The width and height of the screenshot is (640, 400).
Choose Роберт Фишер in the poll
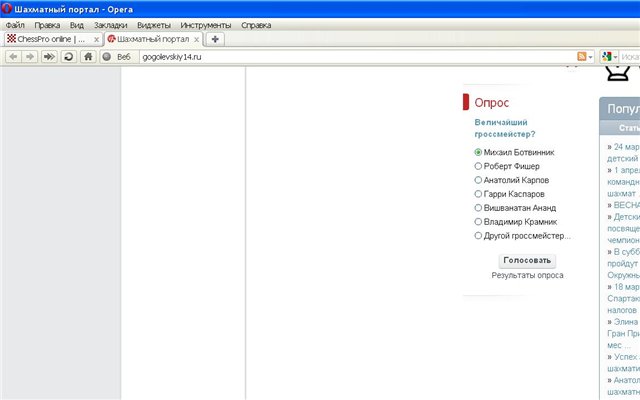point(479,166)
